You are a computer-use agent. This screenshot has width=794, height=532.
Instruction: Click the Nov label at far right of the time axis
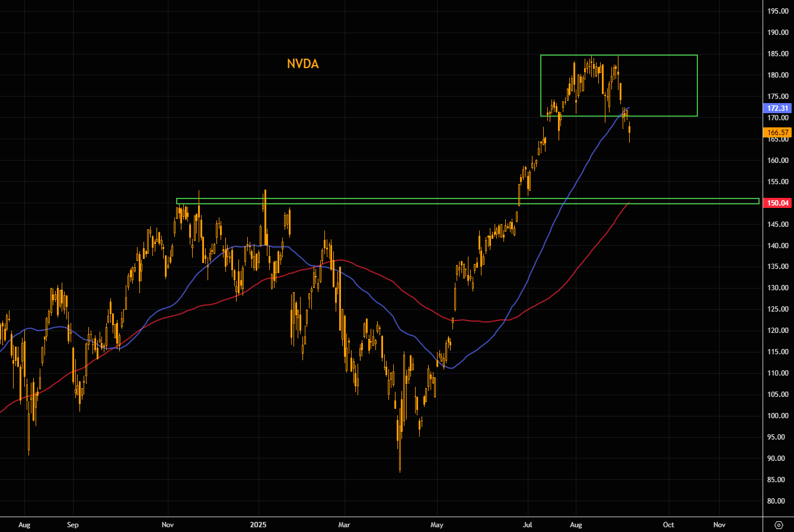(719, 525)
